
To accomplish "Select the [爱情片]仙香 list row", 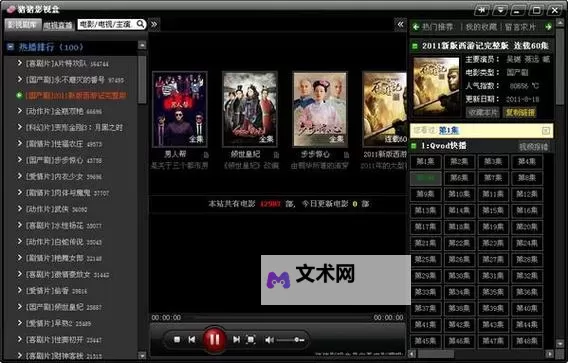I will coord(56,291).
